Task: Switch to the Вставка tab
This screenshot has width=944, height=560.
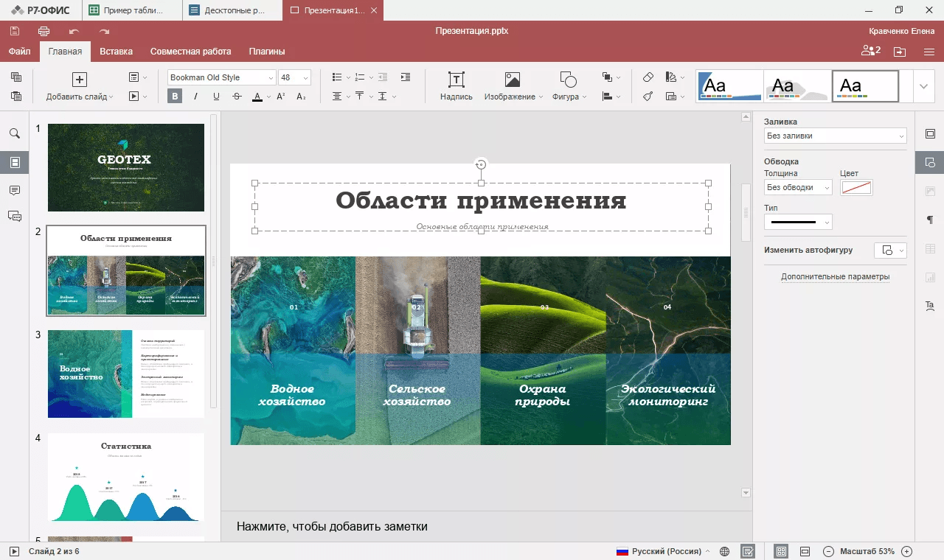Action: coord(116,52)
